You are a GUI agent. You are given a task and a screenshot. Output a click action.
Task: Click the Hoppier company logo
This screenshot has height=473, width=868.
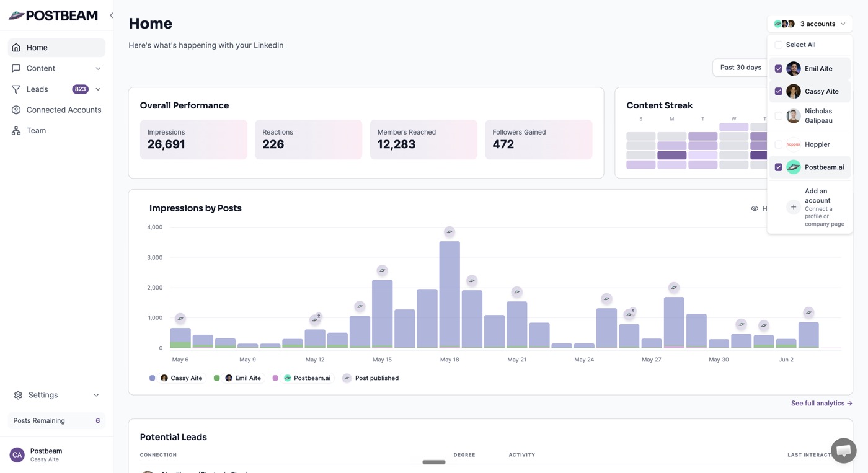coord(794,144)
